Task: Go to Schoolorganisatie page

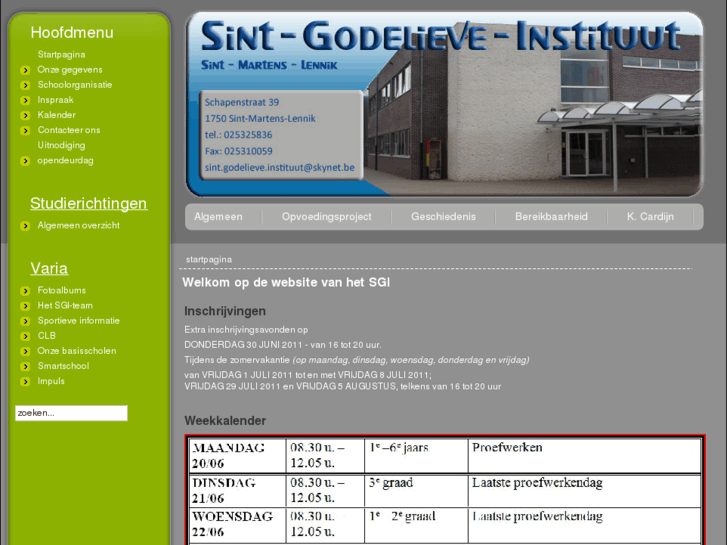Action: click(x=75, y=85)
